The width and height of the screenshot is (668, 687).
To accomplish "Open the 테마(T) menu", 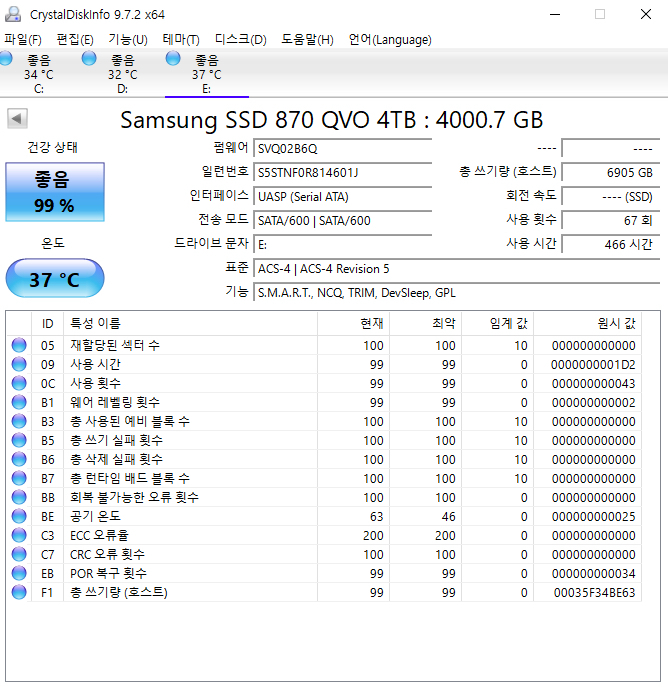I will pyautogui.click(x=181, y=40).
